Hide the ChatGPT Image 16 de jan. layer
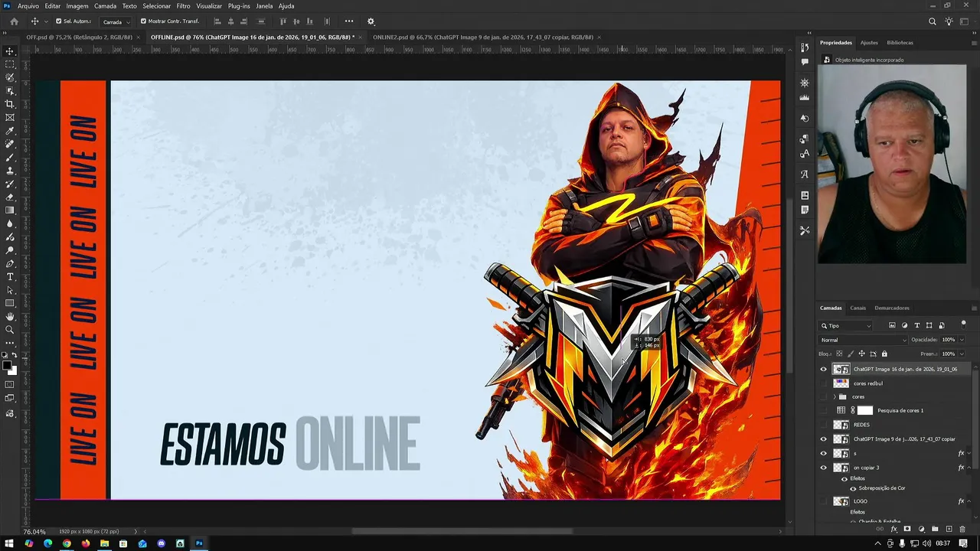The width and height of the screenshot is (980, 551). click(824, 369)
